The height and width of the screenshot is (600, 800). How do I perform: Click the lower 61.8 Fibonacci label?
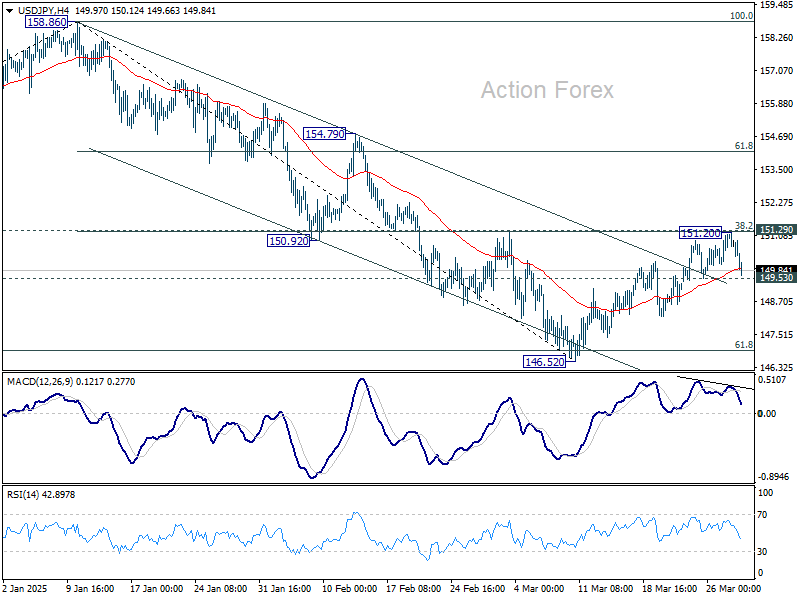click(x=744, y=344)
